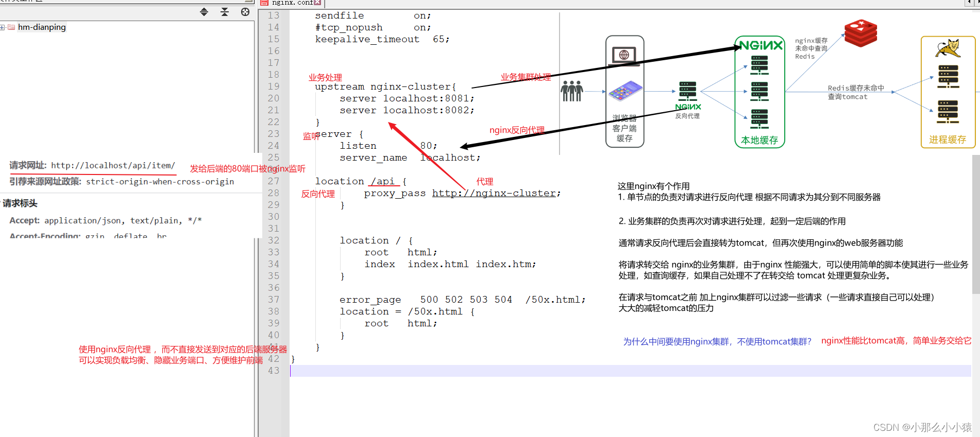Click the 'server_name localhost;' line
Viewport: 980px width, 437px height.
click(x=410, y=158)
